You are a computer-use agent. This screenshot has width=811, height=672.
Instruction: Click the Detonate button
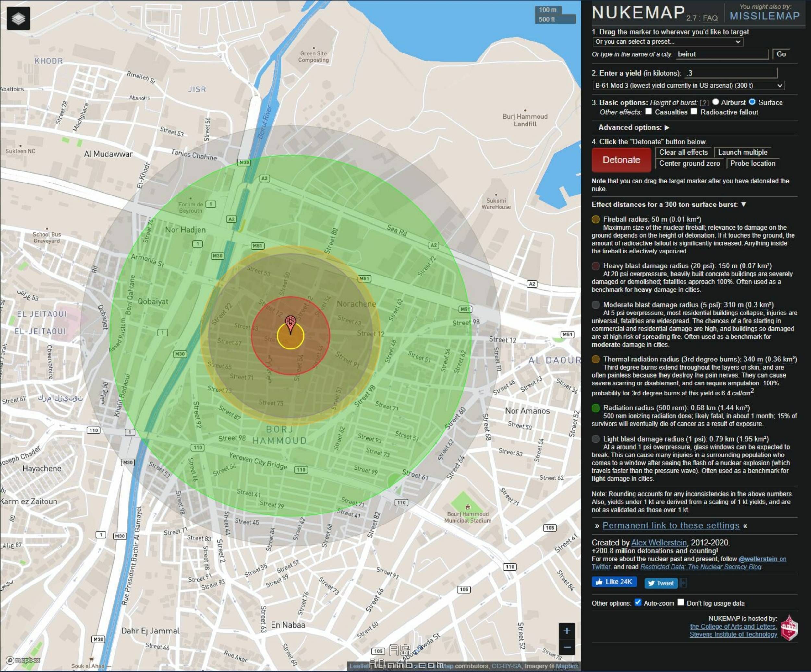tap(621, 160)
